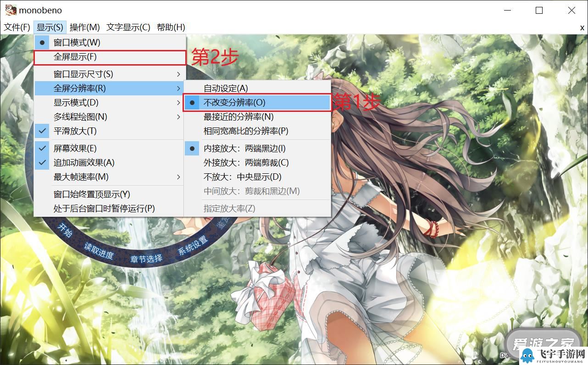This screenshot has height=365, width=588.
Task: Expand 多线程绘图(N) submenu
Action: (110, 116)
